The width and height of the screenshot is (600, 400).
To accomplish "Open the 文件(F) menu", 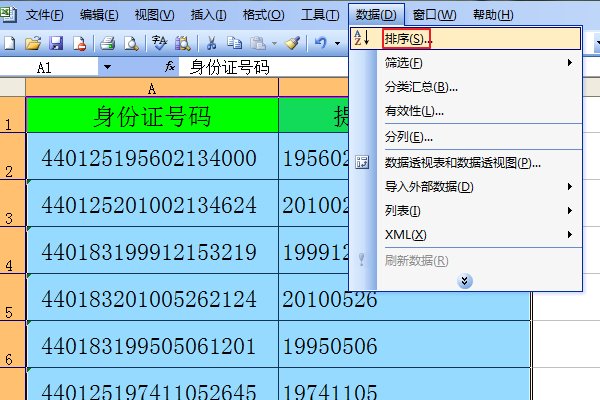I will coord(44,15).
